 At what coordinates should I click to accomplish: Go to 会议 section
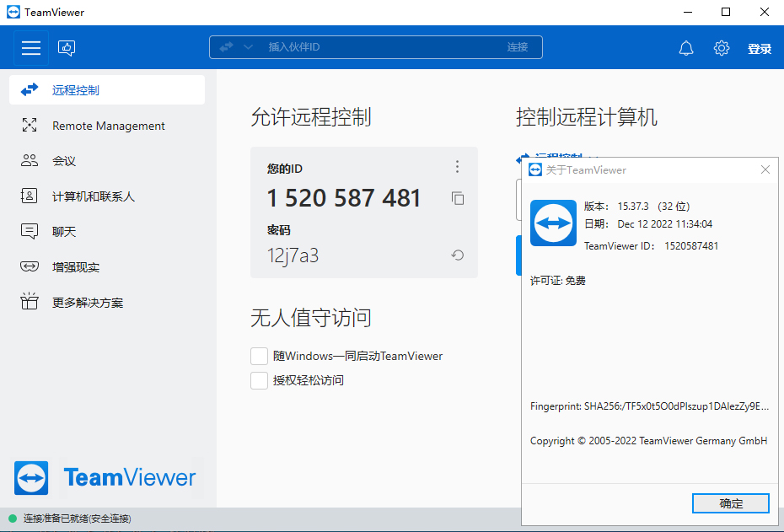pyautogui.click(x=64, y=161)
